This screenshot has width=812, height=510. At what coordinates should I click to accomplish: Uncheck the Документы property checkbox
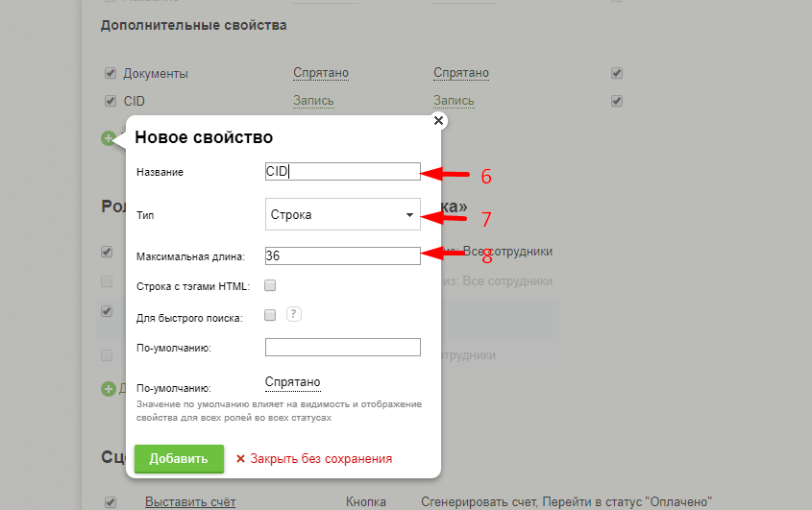coord(111,73)
